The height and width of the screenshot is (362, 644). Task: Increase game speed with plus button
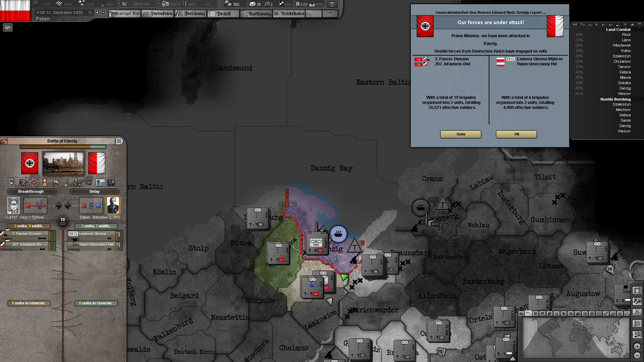pos(97,12)
